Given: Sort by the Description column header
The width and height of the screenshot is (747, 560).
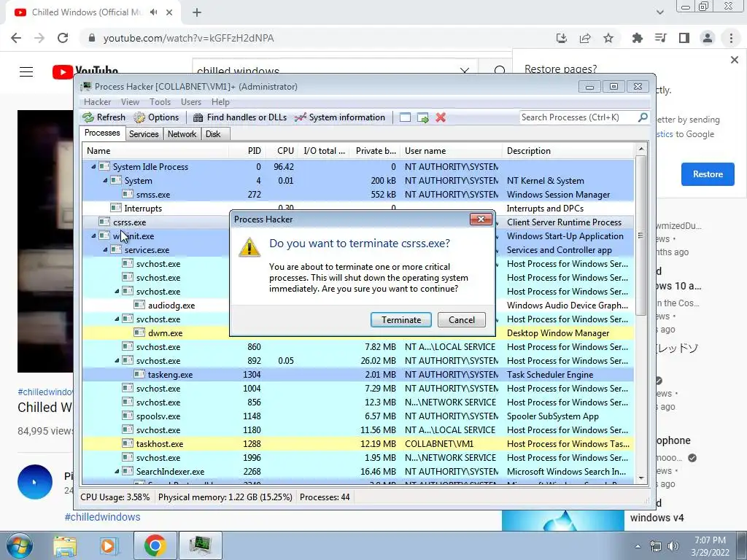Looking at the screenshot, I should (568, 151).
